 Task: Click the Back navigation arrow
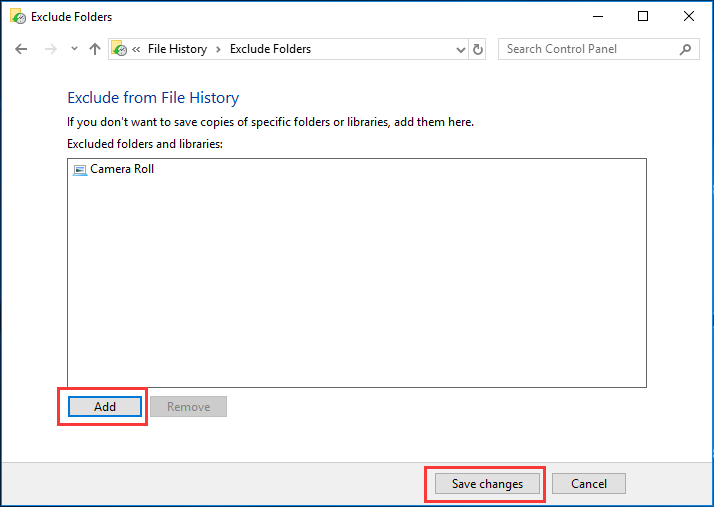pyautogui.click(x=21, y=49)
